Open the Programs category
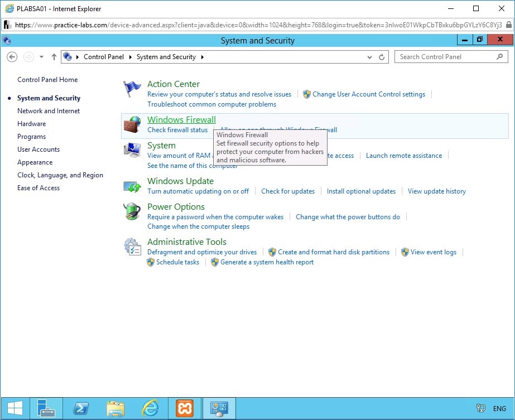 point(32,137)
